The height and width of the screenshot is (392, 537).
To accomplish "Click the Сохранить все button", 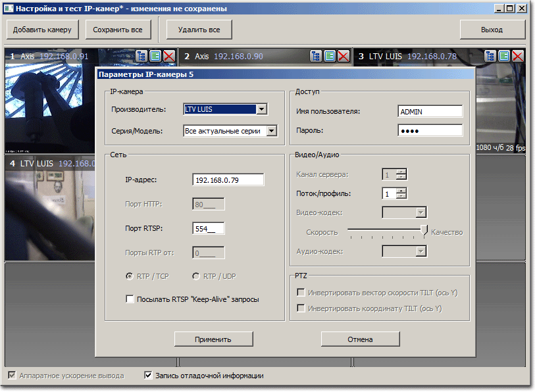I will pos(118,30).
